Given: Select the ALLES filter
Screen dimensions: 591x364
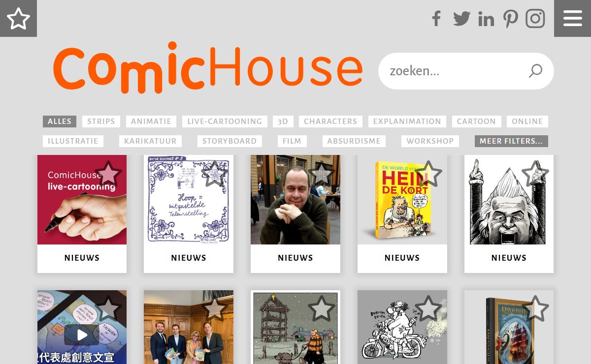Looking at the screenshot, I should [60, 121].
